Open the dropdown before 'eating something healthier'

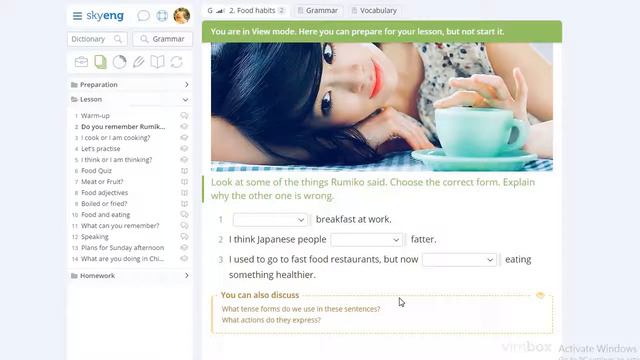(459, 260)
